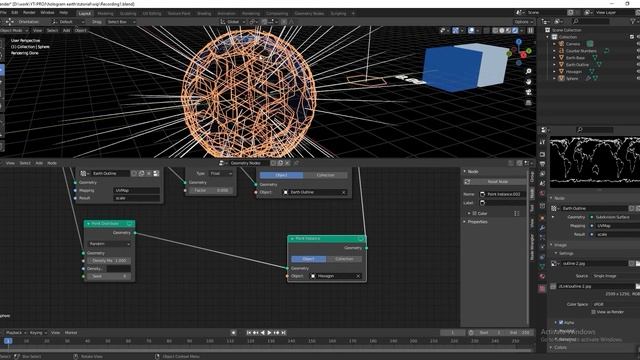Screen dimensions: 640x360
Task: Open image file with the folder icon beside outline 2.jpg
Action: pyautogui.click(x=637, y=264)
